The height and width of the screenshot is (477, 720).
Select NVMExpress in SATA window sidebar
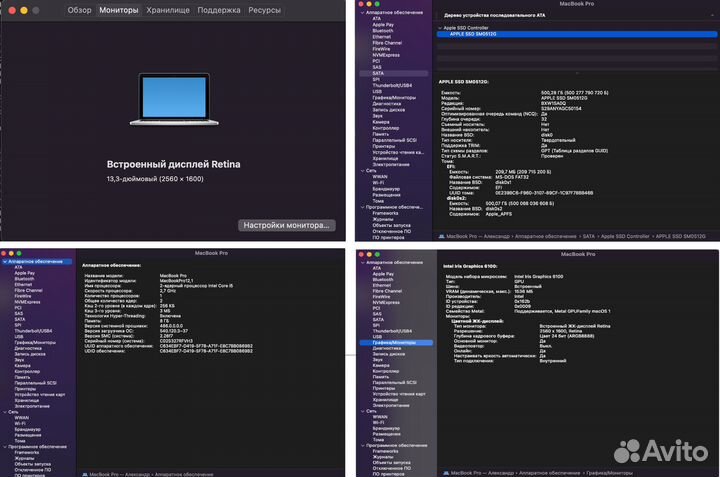click(x=386, y=55)
